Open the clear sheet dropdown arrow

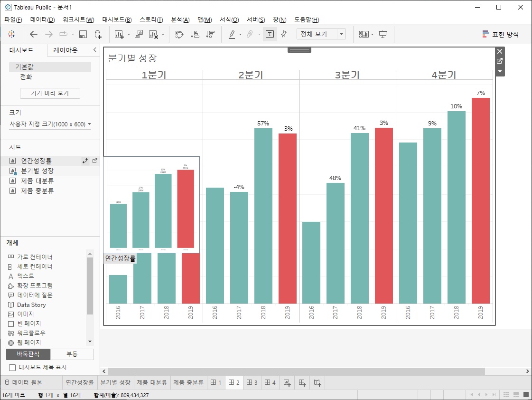pos(163,34)
